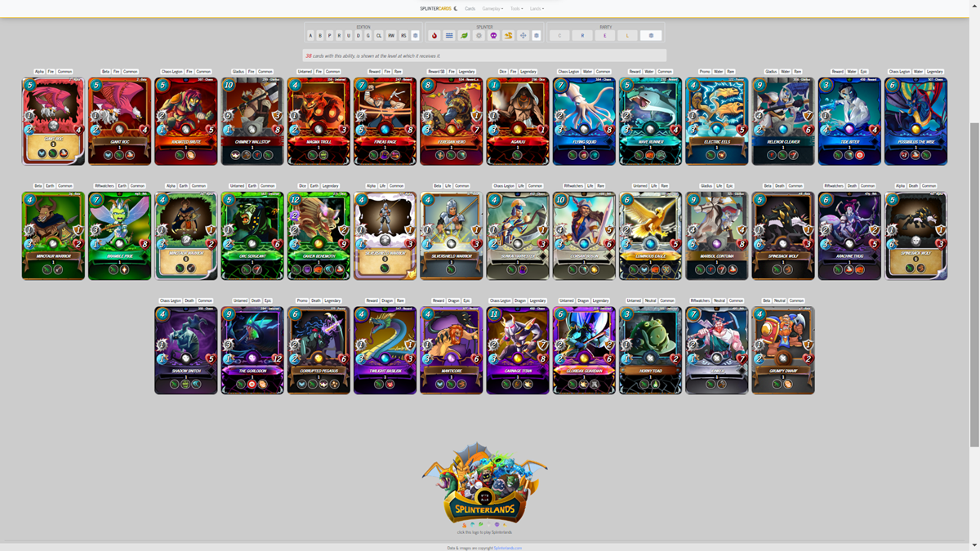Open the Possibilus the Wise card
This screenshot has width=980, height=551.
[x=915, y=121]
